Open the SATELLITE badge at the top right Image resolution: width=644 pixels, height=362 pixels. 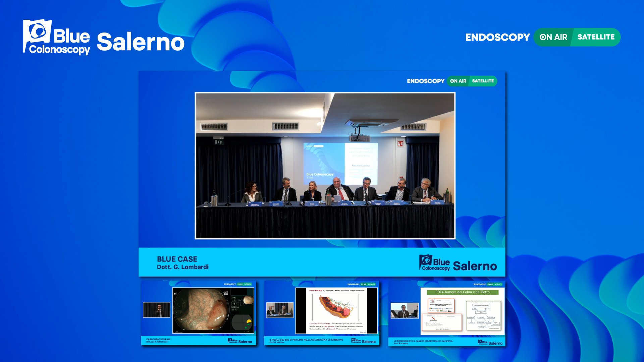[596, 37]
